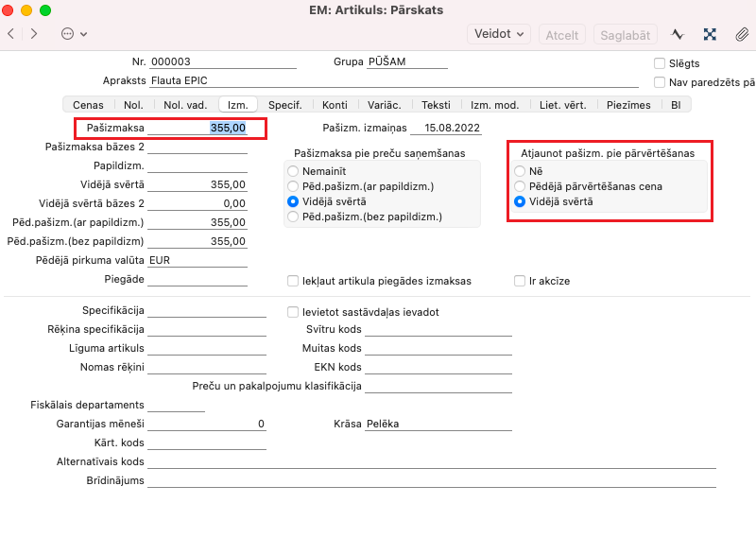Open the Konti tab
This screenshot has width=756, height=538.
point(335,105)
